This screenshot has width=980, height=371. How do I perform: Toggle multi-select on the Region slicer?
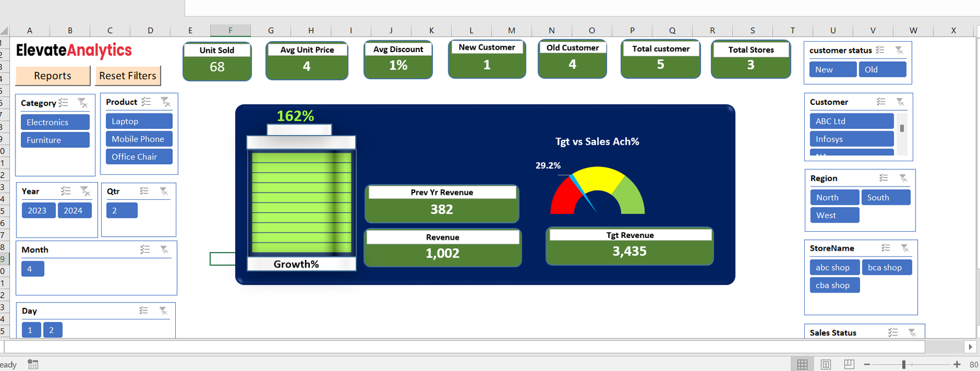(x=883, y=178)
